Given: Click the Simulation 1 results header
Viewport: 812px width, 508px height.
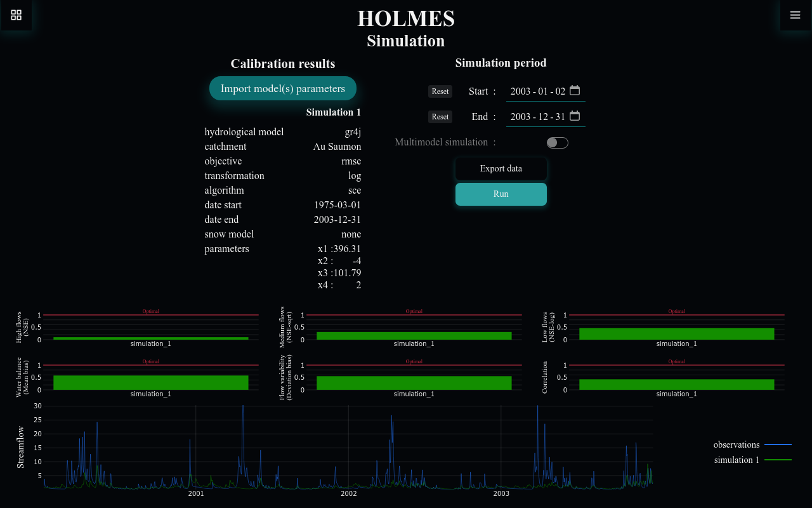Looking at the screenshot, I should point(333,112).
